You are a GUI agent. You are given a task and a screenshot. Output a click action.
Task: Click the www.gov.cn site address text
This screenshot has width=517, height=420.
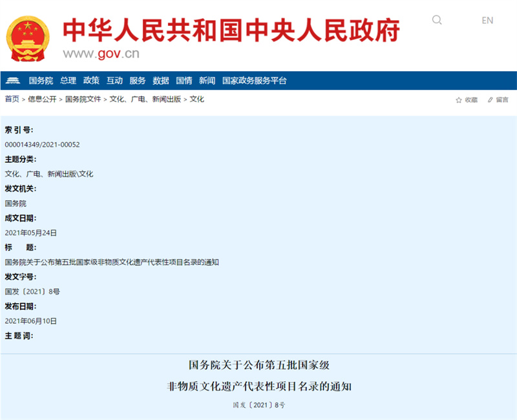click(x=101, y=53)
